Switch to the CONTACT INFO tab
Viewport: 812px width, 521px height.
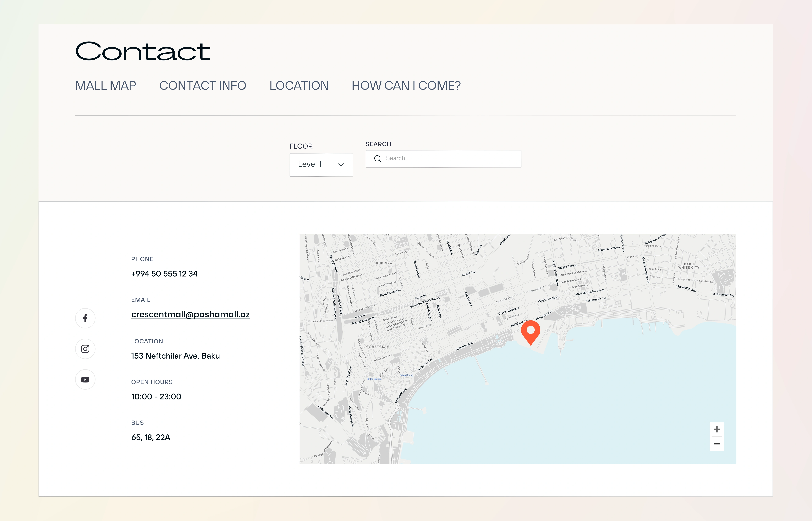pyautogui.click(x=203, y=86)
